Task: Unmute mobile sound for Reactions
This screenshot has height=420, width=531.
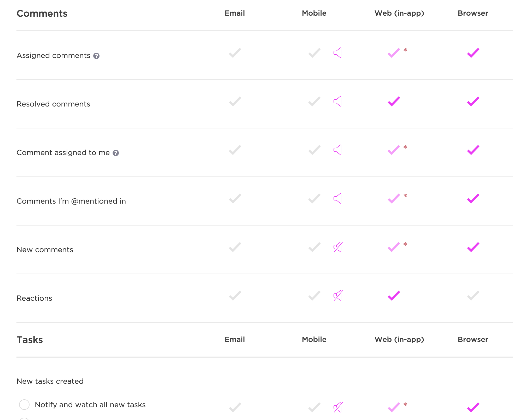Action: point(338,296)
